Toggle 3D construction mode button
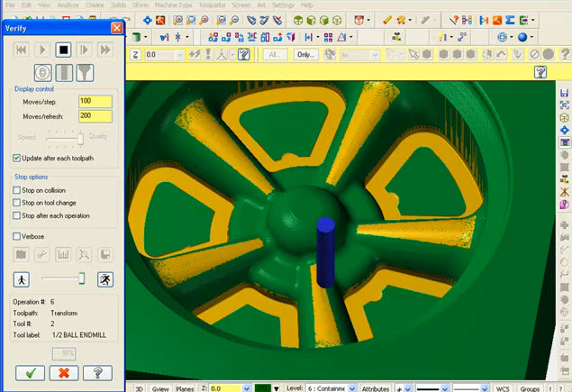This screenshot has width=572, height=392. coord(139,388)
